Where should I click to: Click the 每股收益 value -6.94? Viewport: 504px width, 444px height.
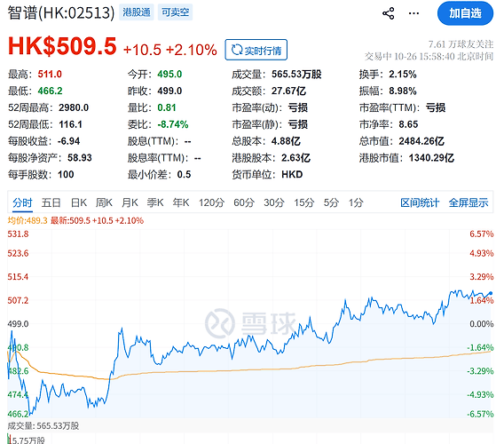(69, 141)
